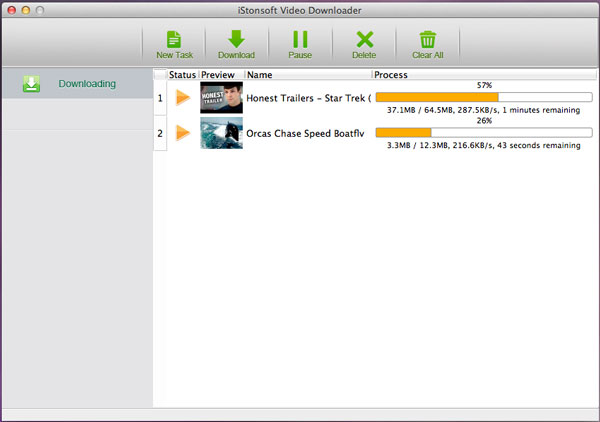Viewport: 600px width, 422px height.
Task: Click the 57% progress bar
Action: 484,97
